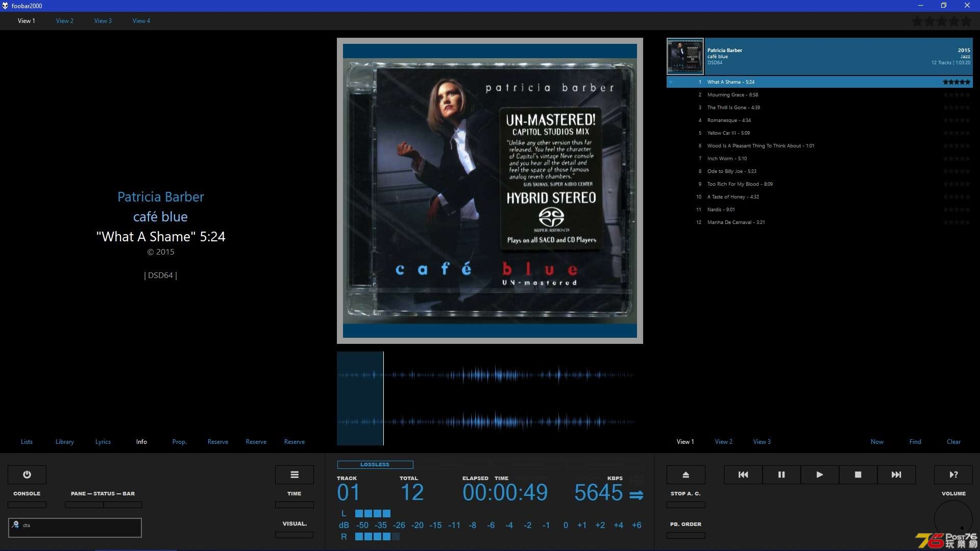The image size is (980, 551).
Task: Toggle the PANE indicator under PANE — STATUS — BAR
Action: [84, 505]
